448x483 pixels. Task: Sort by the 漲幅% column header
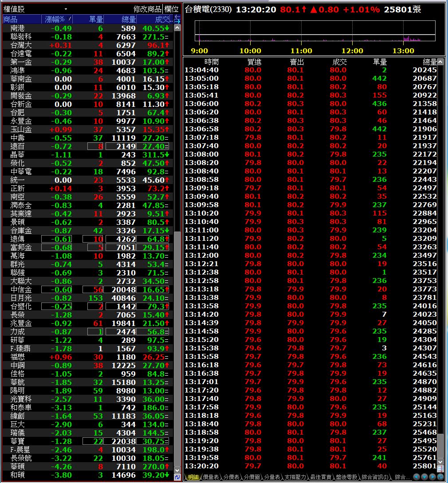57,20
